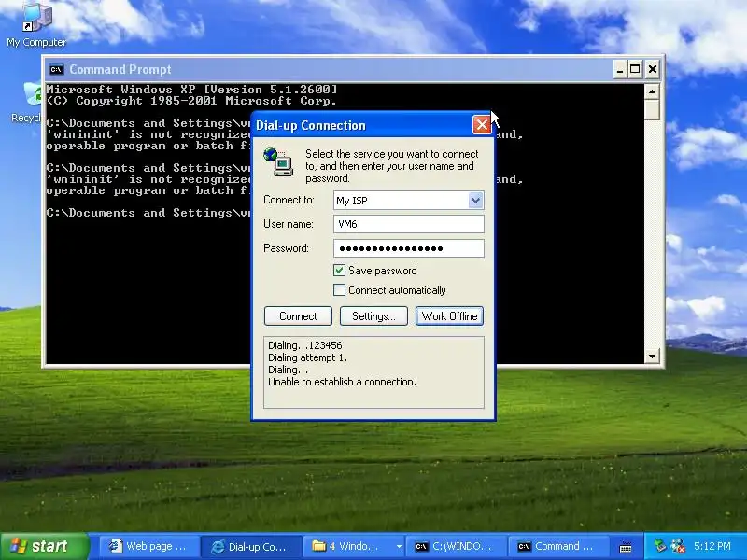The height and width of the screenshot is (560, 747).
Task: Click the User name field
Action: point(409,224)
